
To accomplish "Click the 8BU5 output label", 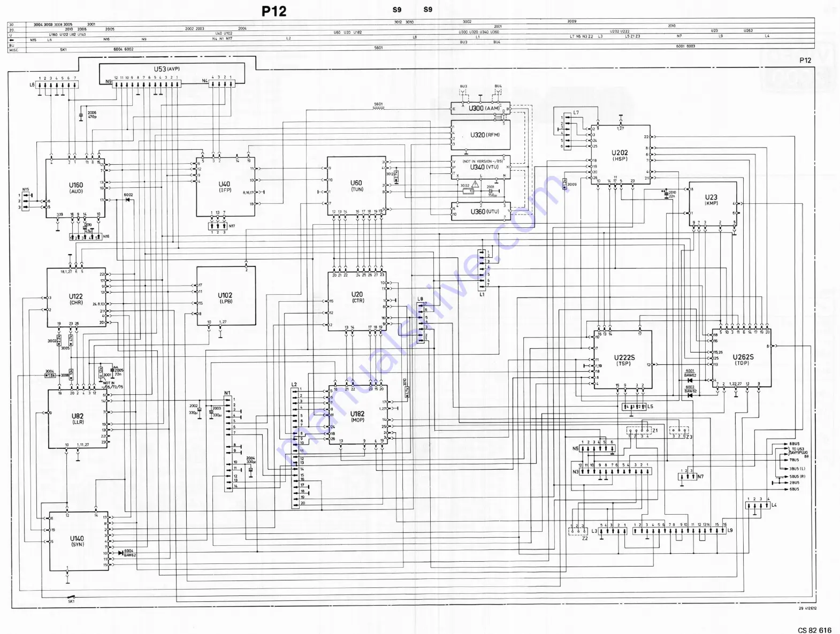I will point(794,444).
